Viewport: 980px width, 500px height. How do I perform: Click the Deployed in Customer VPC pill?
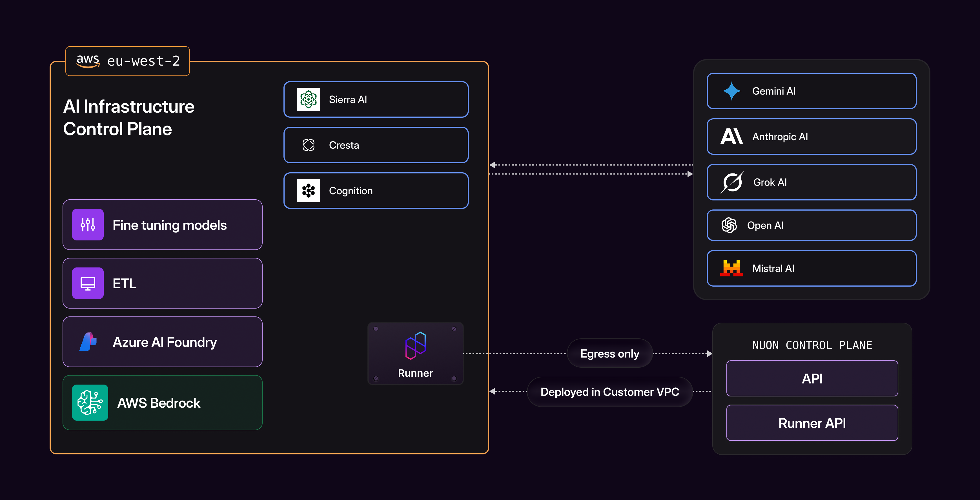point(609,392)
